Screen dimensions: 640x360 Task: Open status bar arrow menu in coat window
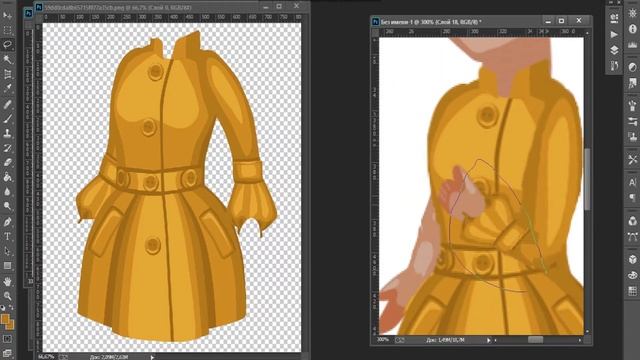[x=152, y=357]
